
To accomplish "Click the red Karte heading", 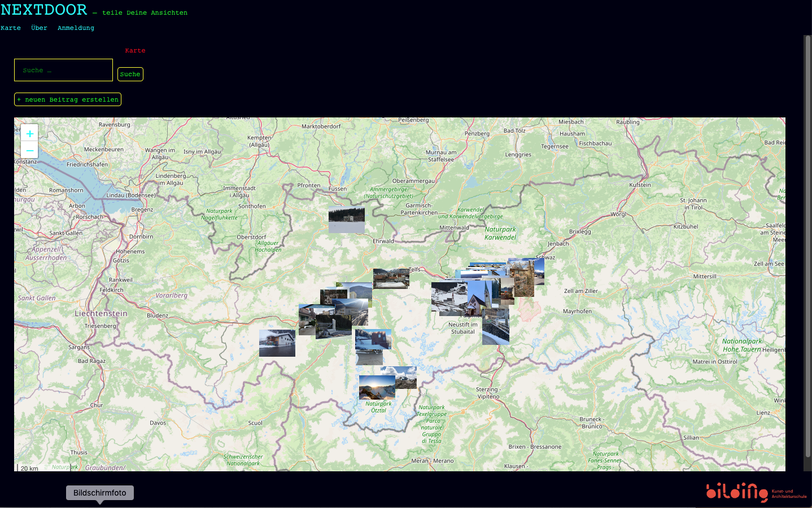I will tap(135, 51).
